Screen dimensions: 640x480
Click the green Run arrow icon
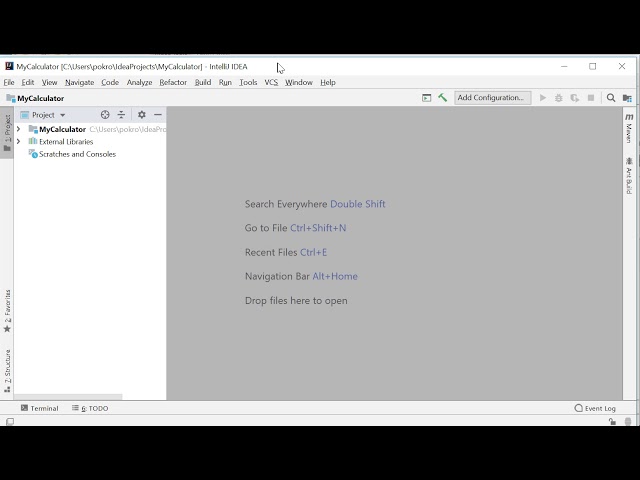tap(543, 98)
